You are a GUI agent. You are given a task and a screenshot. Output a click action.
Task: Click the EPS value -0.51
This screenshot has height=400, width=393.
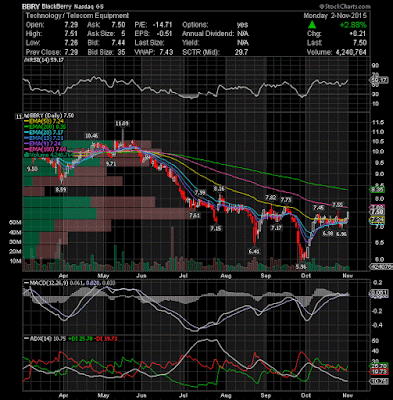coord(165,34)
